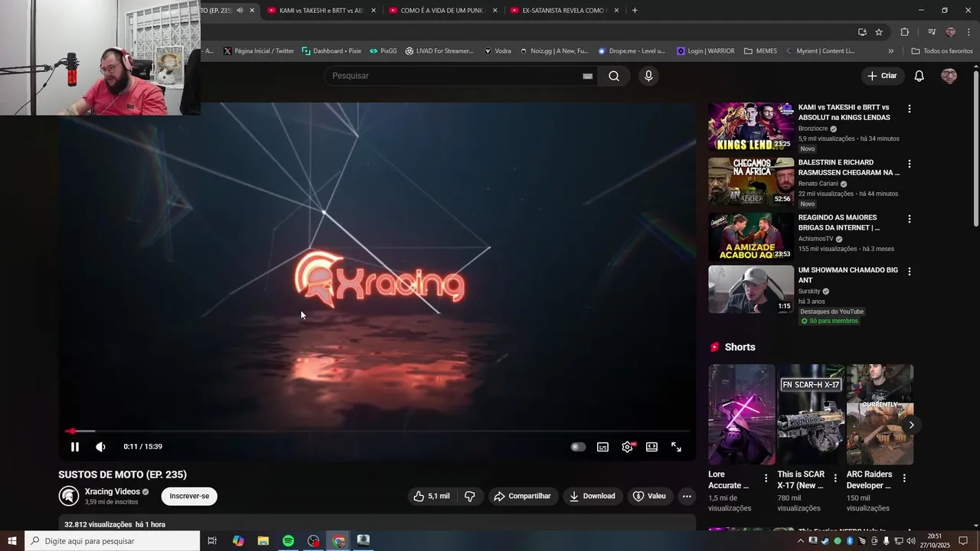Open Chrome menu three dots
980x551 pixels.
[x=969, y=32]
